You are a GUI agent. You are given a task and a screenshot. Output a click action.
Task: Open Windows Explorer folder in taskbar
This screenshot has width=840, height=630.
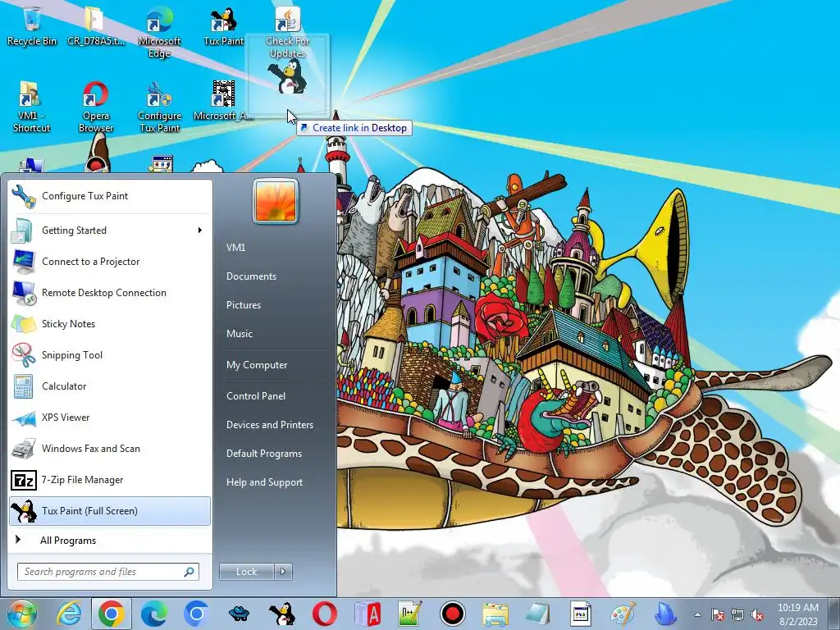[495, 614]
